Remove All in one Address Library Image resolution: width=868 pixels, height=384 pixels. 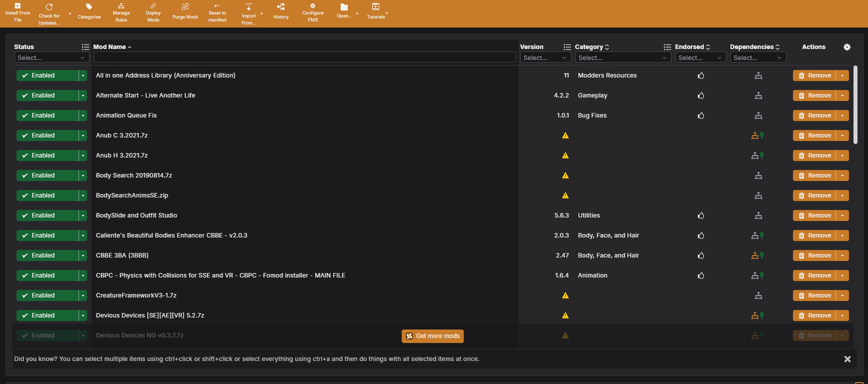pos(814,75)
